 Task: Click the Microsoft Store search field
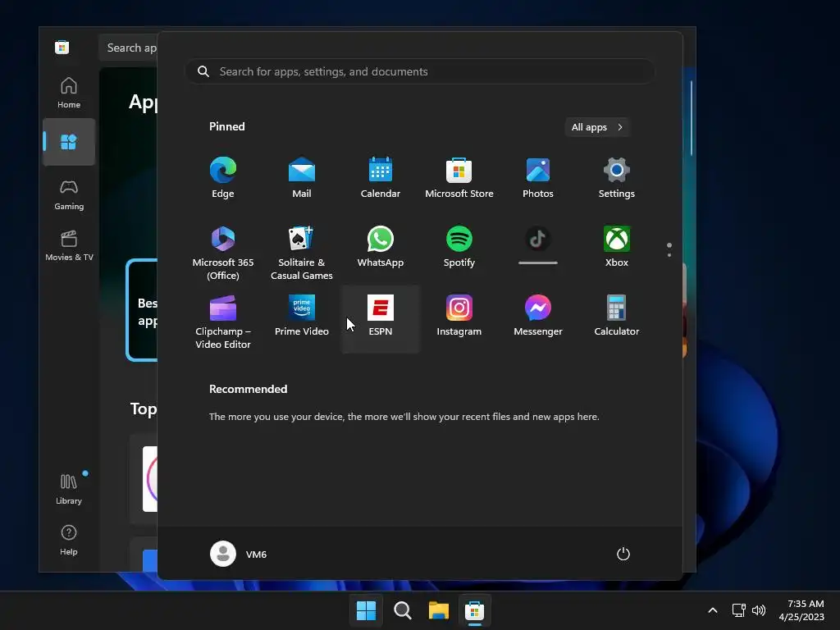pos(129,48)
